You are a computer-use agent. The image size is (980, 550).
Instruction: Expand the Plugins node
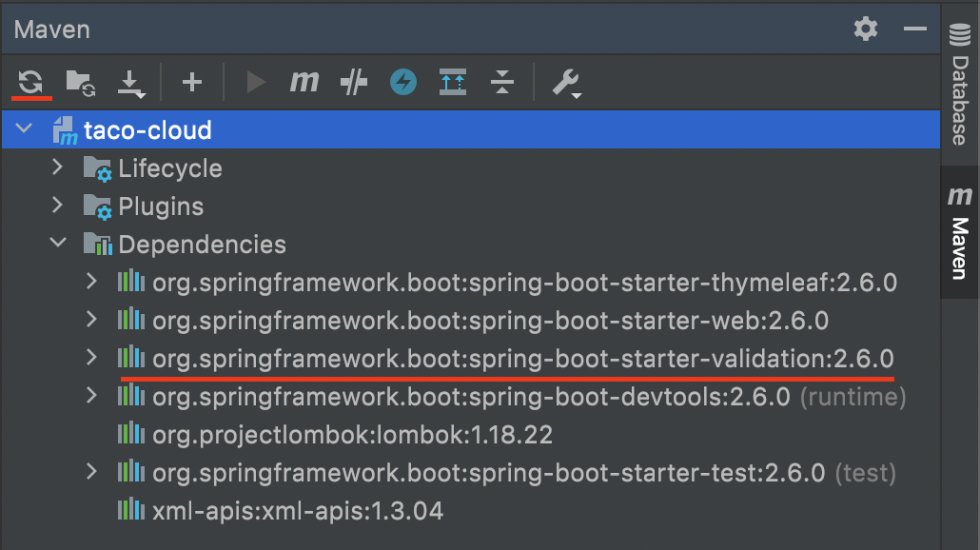tap(57, 206)
